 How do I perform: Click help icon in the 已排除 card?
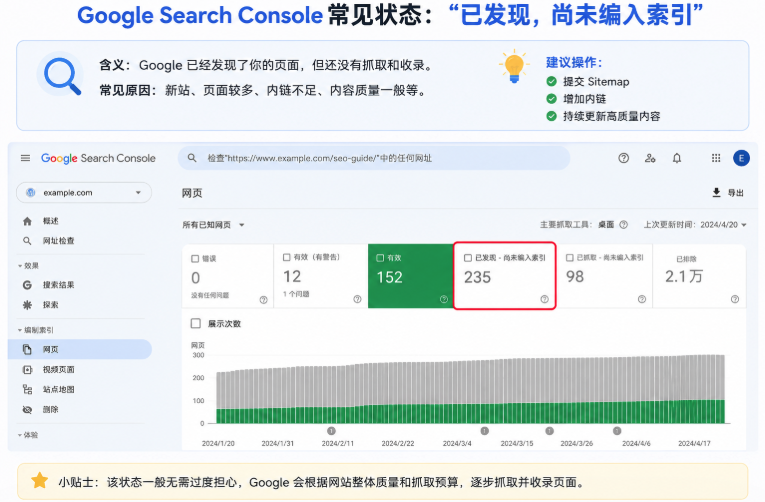[x=735, y=299]
